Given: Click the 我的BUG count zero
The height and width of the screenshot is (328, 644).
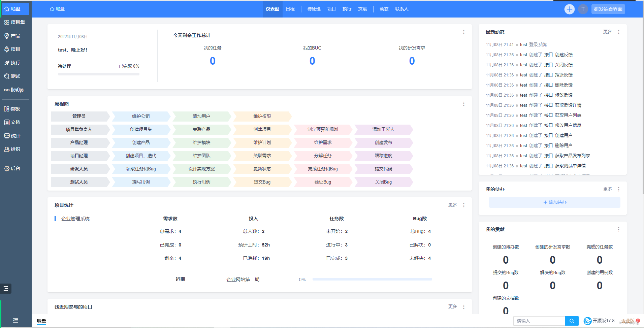Looking at the screenshot, I should click(312, 61).
